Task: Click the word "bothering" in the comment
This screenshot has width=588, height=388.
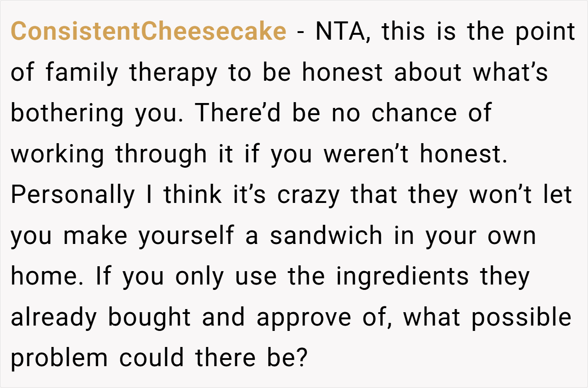Action: [67, 114]
